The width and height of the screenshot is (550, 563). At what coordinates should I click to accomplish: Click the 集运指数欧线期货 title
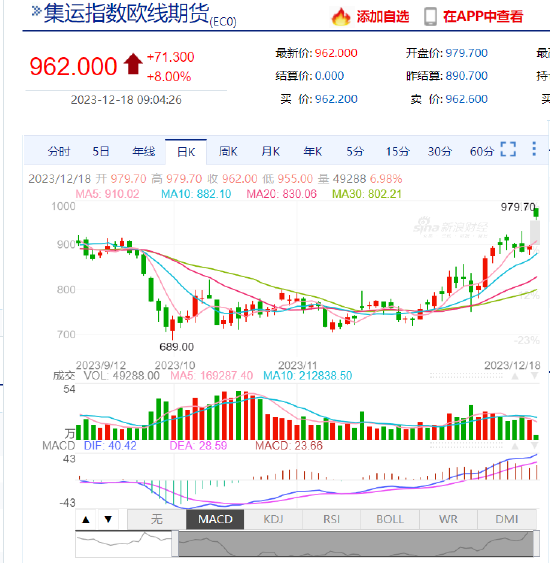(x=126, y=14)
